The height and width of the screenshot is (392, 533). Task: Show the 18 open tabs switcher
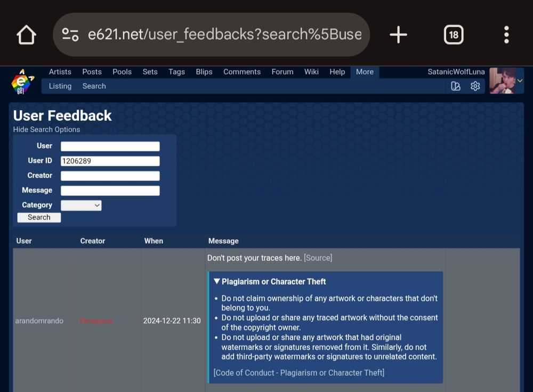(x=454, y=35)
